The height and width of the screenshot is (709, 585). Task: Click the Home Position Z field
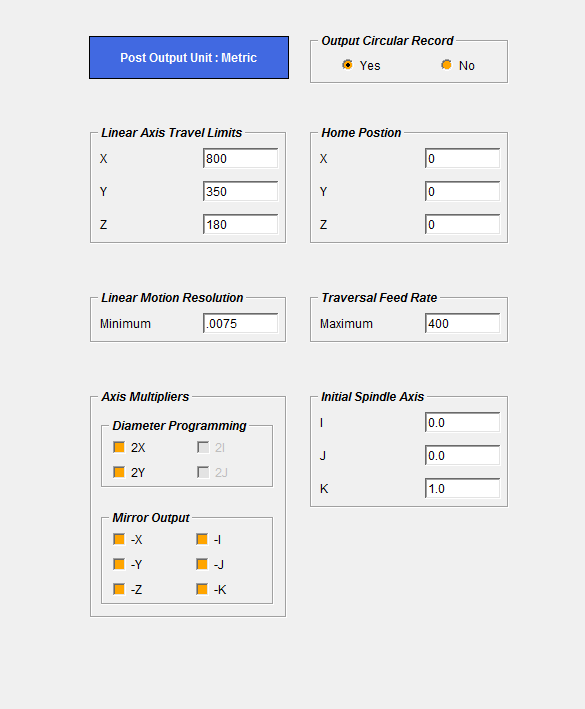(462, 224)
